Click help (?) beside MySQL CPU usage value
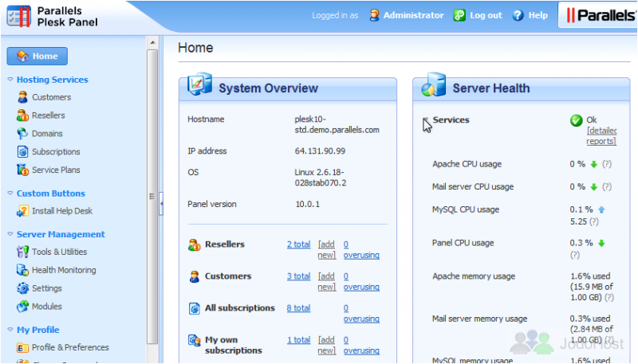 (594, 221)
